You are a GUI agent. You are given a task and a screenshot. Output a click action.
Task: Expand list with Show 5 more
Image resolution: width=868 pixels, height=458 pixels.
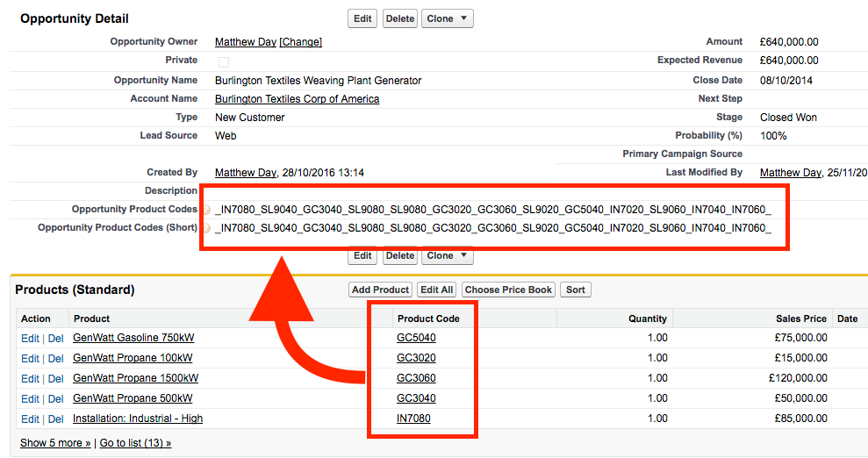point(55,443)
